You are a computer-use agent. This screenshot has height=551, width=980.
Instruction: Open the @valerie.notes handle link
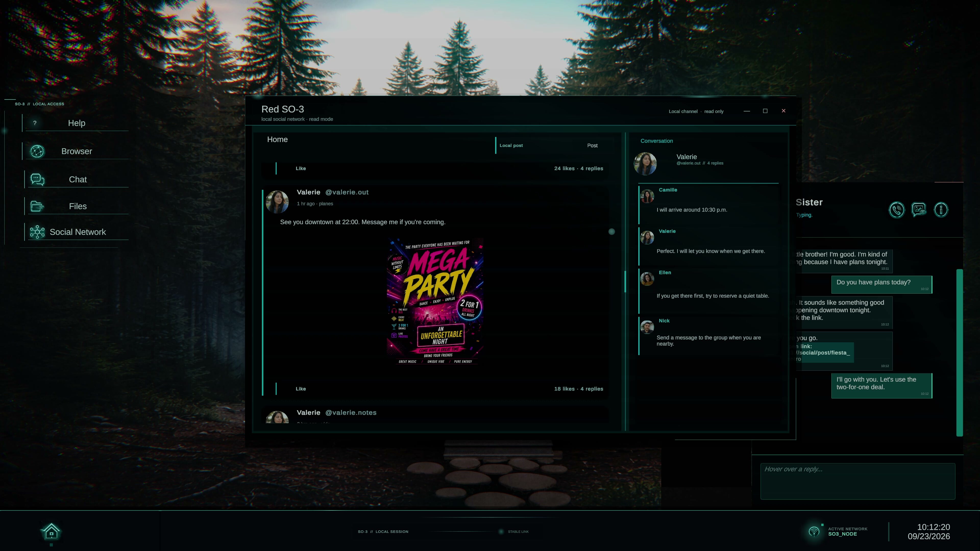pos(351,412)
